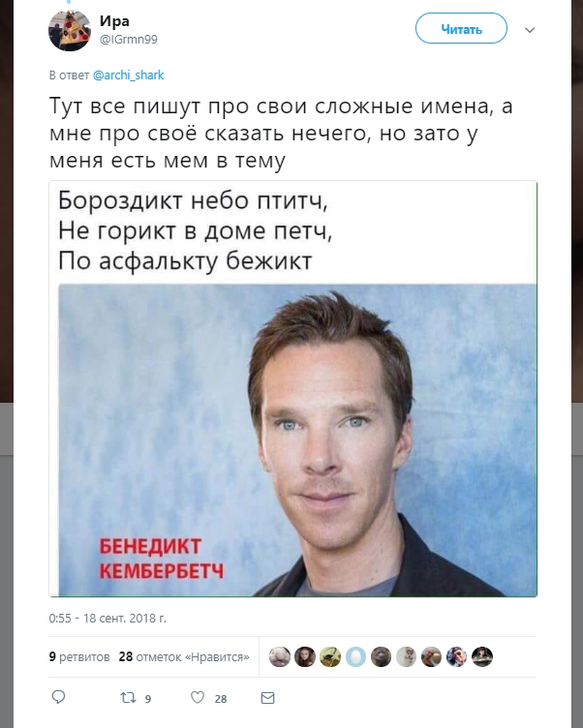583x728 pixels.
Task: Click display name Ира
Action: [114, 21]
